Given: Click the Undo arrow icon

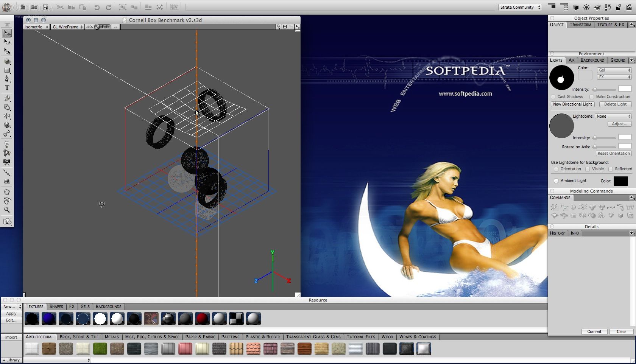Looking at the screenshot, I should tap(97, 7).
